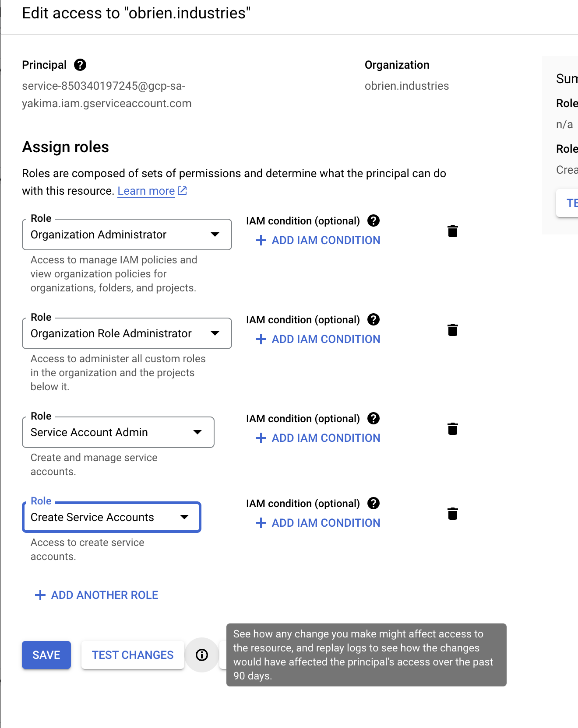This screenshot has width=578, height=728.
Task: Remove the Organization Role Administrator role entry
Action: click(x=453, y=330)
